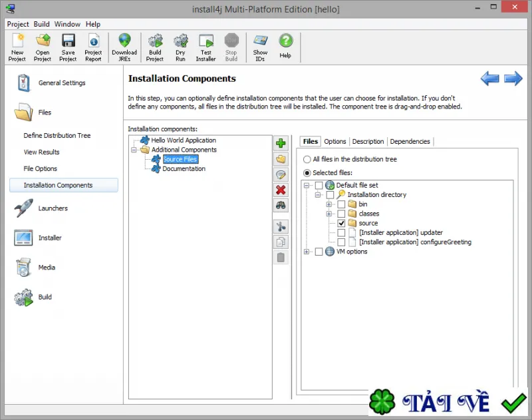Select the Documentation component
This screenshot has height=420, width=532.
pyautogui.click(x=184, y=169)
